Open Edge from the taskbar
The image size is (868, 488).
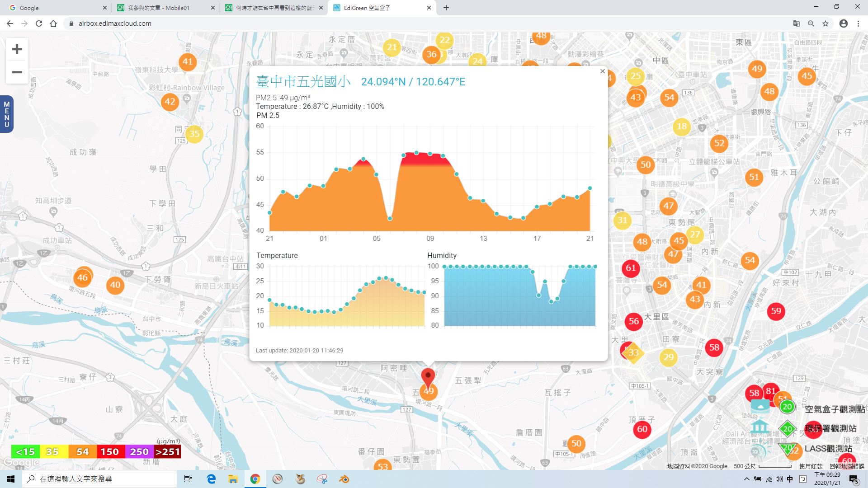point(211,479)
